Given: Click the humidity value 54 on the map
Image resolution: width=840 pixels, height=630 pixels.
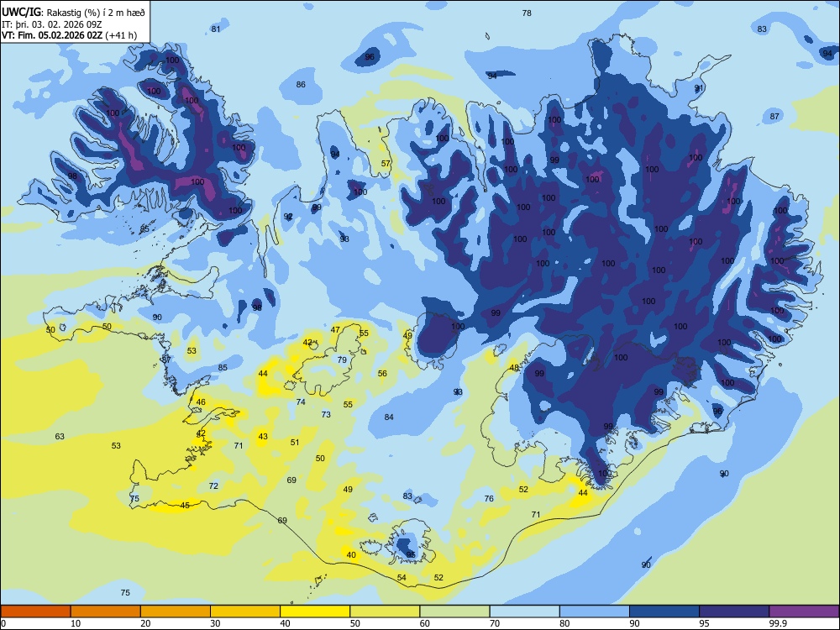Looking at the screenshot, I should [402, 578].
